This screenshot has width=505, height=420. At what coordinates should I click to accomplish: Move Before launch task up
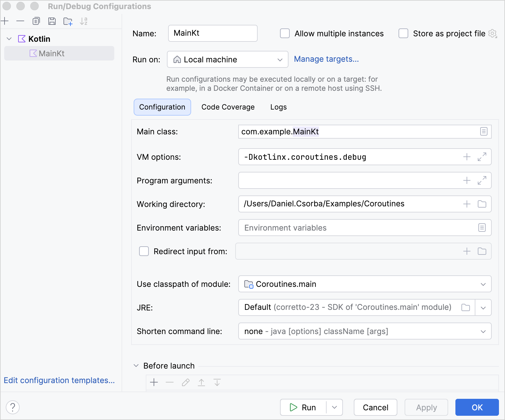(x=201, y=382)
